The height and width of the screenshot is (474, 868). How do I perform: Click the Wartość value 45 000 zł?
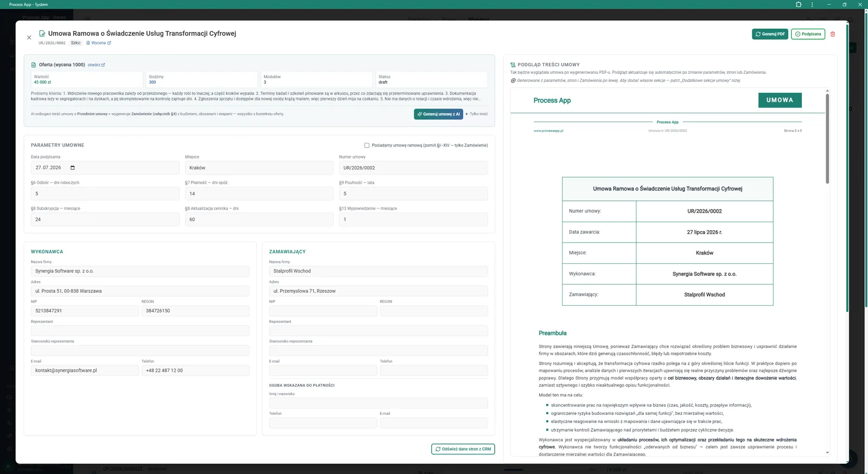(42, 83)
